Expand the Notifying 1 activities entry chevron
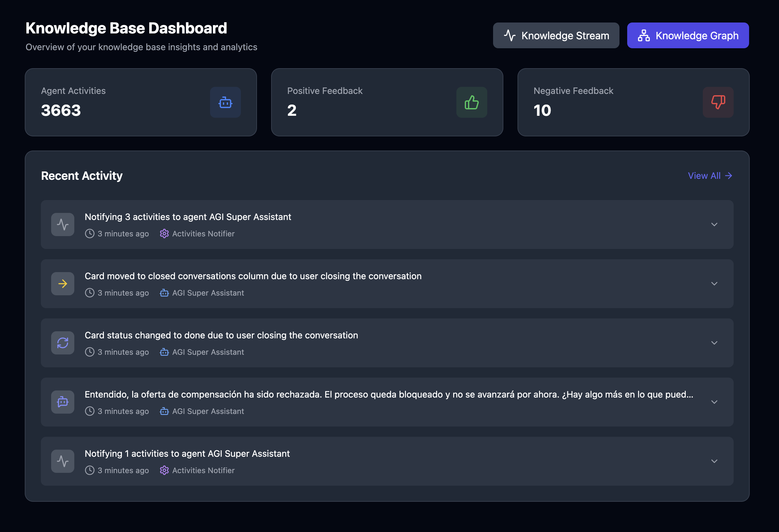 [x=714, y=461]
